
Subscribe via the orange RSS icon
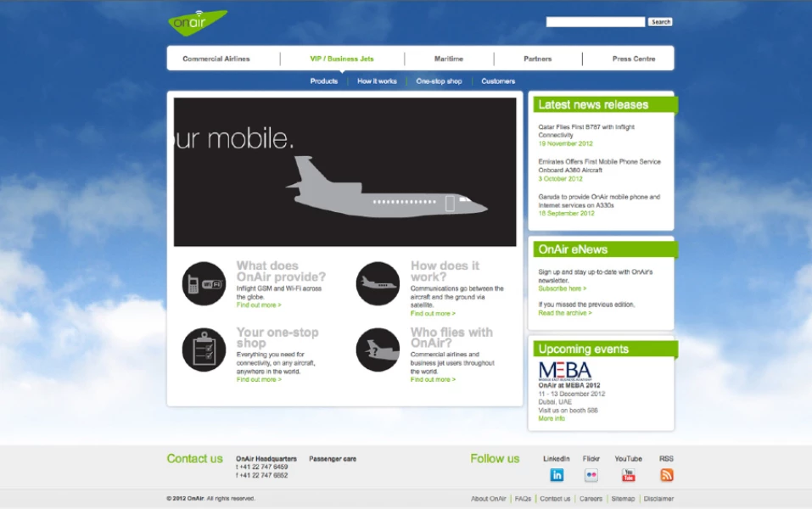pos(666,475)
